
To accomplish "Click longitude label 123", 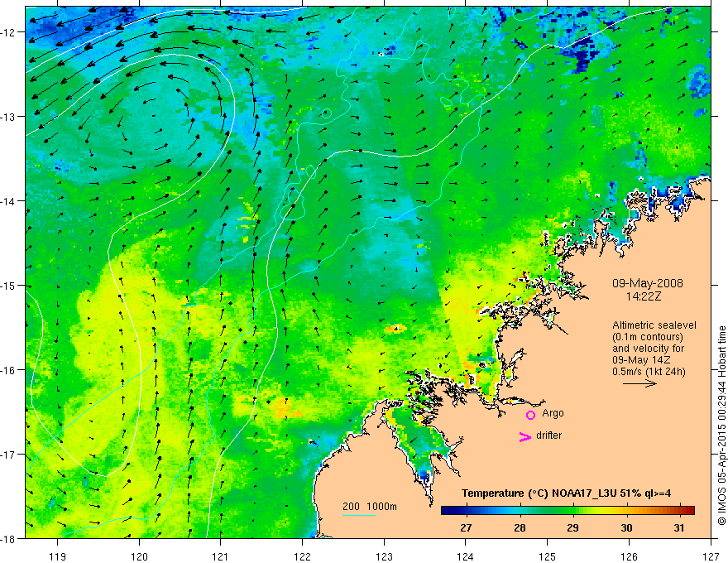I will [384, 556].
